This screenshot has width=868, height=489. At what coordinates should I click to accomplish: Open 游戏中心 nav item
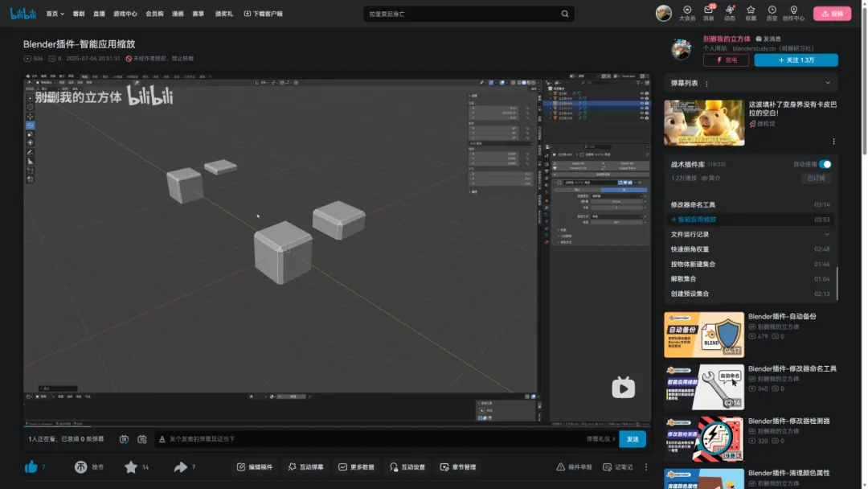(x=125, y=14)
